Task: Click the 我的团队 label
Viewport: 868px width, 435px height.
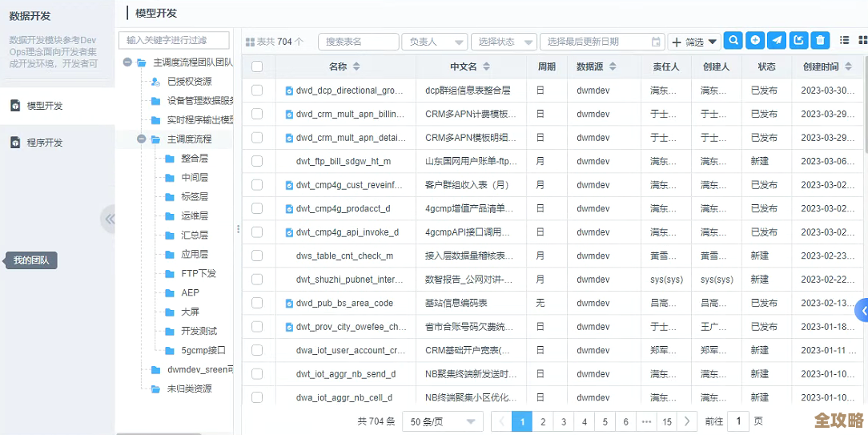Action: click(31, 260)
